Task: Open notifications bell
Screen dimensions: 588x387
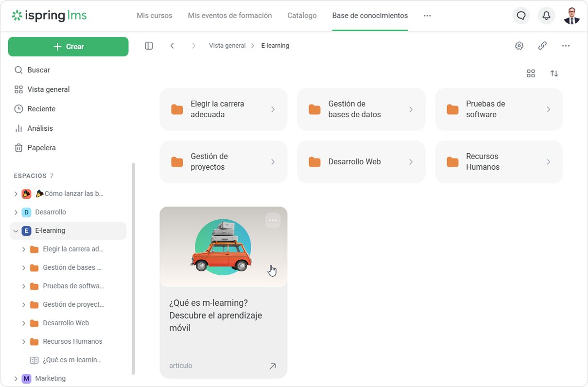Action: point(546,16)
